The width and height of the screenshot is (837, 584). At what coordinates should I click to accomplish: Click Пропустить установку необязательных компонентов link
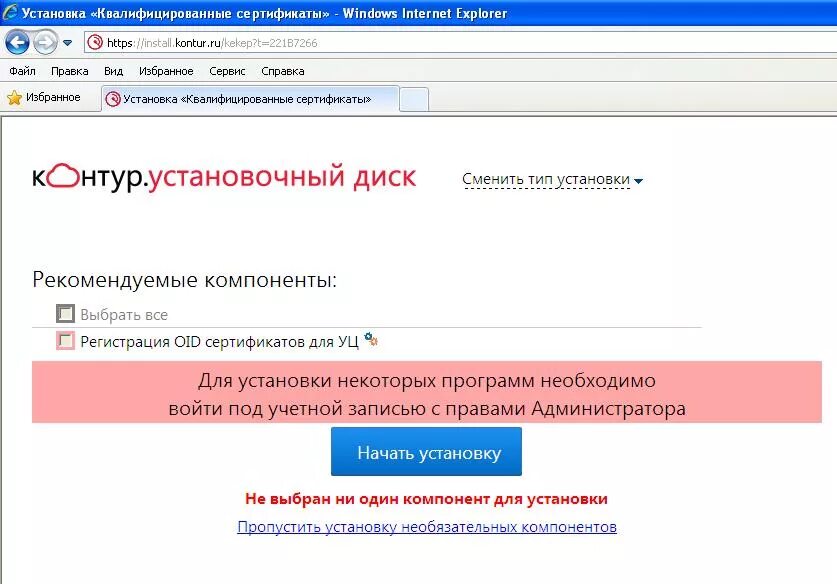click(x=427, y=527)
